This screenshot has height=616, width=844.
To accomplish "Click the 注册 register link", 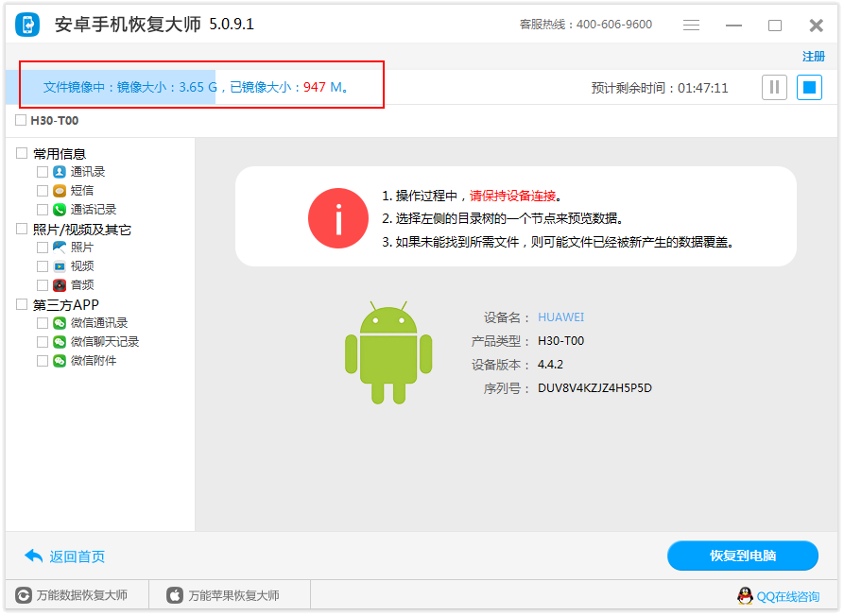I will click(814, 57).
